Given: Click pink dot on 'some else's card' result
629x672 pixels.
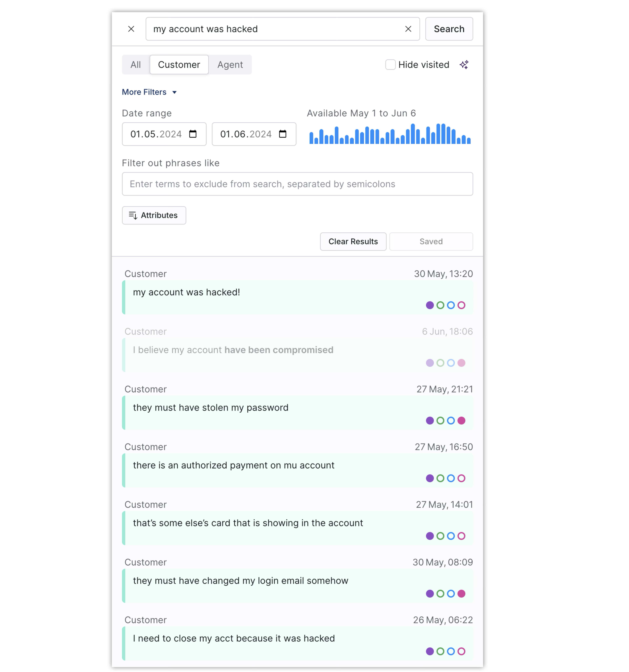Looking at the screenshot, I should tap(461, 536).
